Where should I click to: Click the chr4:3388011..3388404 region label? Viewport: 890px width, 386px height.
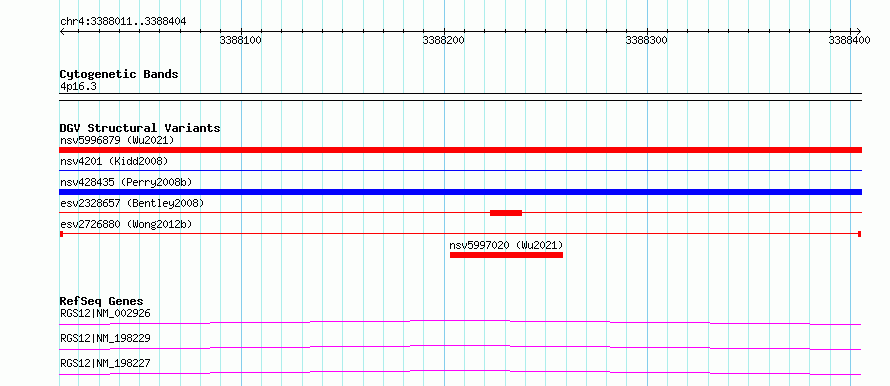coord(123,22)
